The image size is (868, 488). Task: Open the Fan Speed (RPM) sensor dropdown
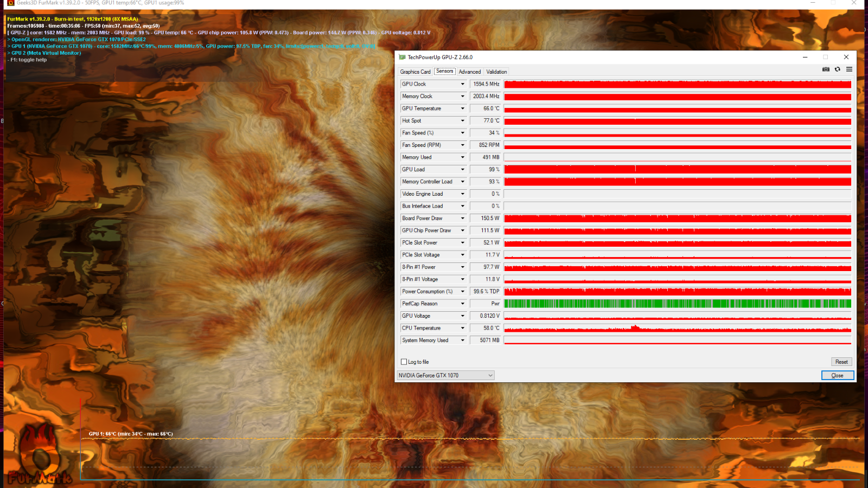tap(463, 145)
